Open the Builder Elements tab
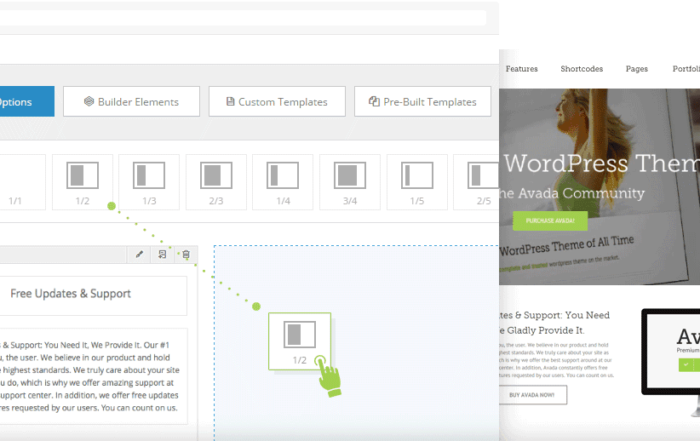Screen dimensions: 700x441 [x=131, y=102]
